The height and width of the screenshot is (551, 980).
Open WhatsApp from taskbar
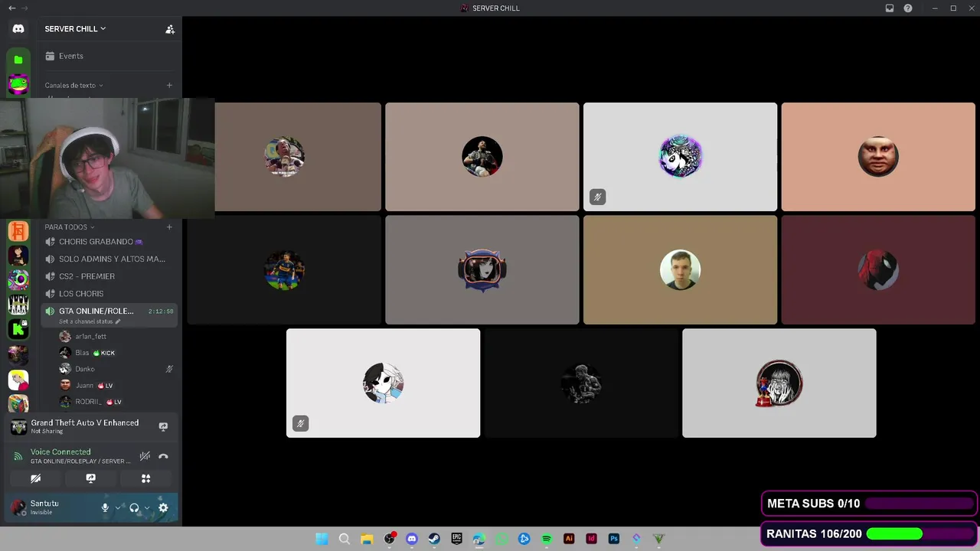click(x=501, y=539)
